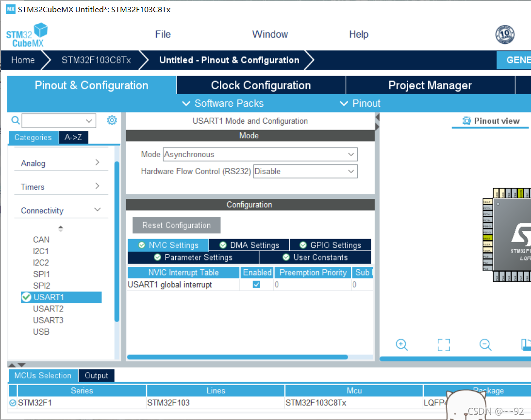This screenshot has width=531, height=420.
Task: Click the Preemption Priority value for USART1 interrupt
Action: point(312,285)
